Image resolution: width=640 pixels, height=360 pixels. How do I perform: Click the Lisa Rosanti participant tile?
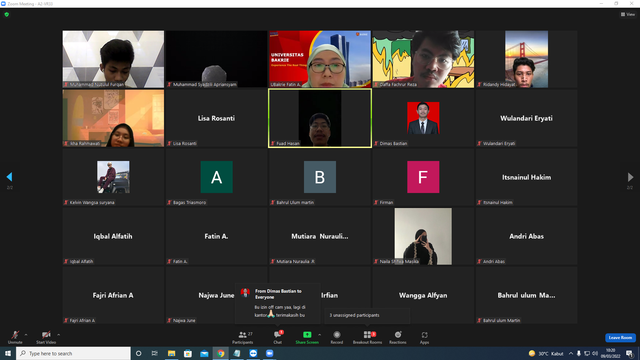216,118
